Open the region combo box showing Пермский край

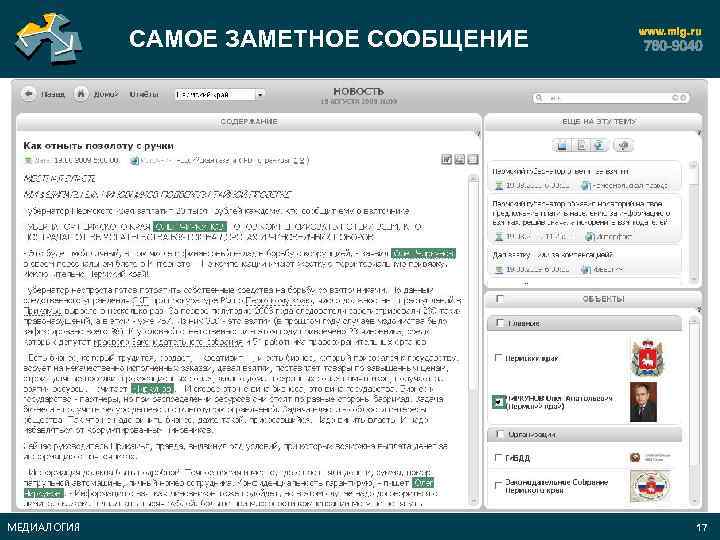tap(219, 95)
